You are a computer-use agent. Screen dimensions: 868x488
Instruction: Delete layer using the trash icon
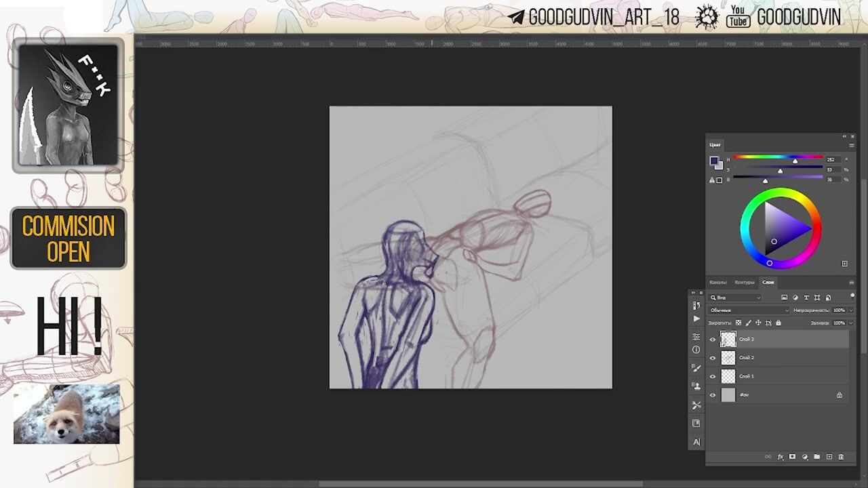841,457
